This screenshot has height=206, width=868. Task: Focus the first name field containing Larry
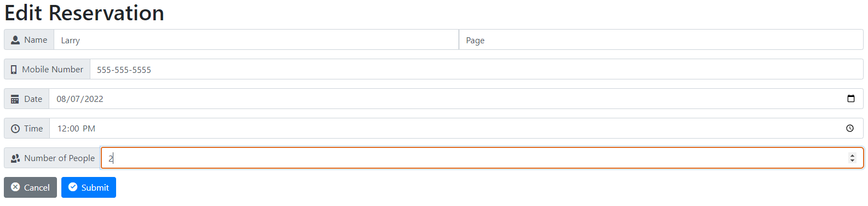(256, 40)
